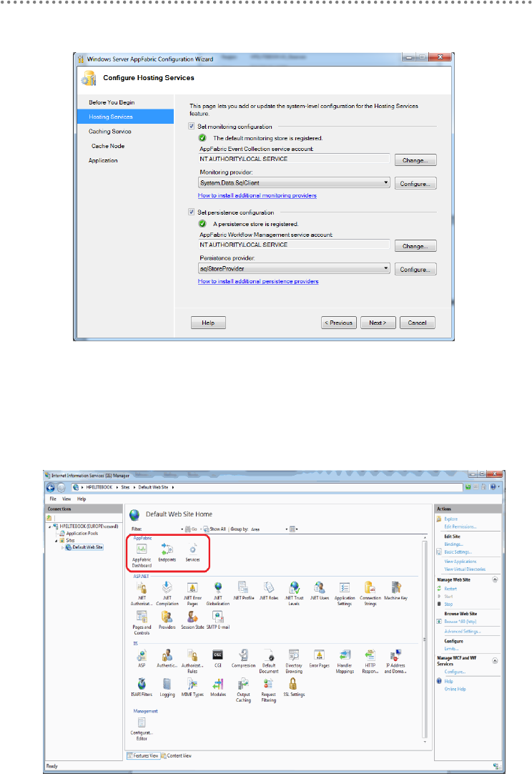Click Previous in the configuration wizard

tap(338, 323)
